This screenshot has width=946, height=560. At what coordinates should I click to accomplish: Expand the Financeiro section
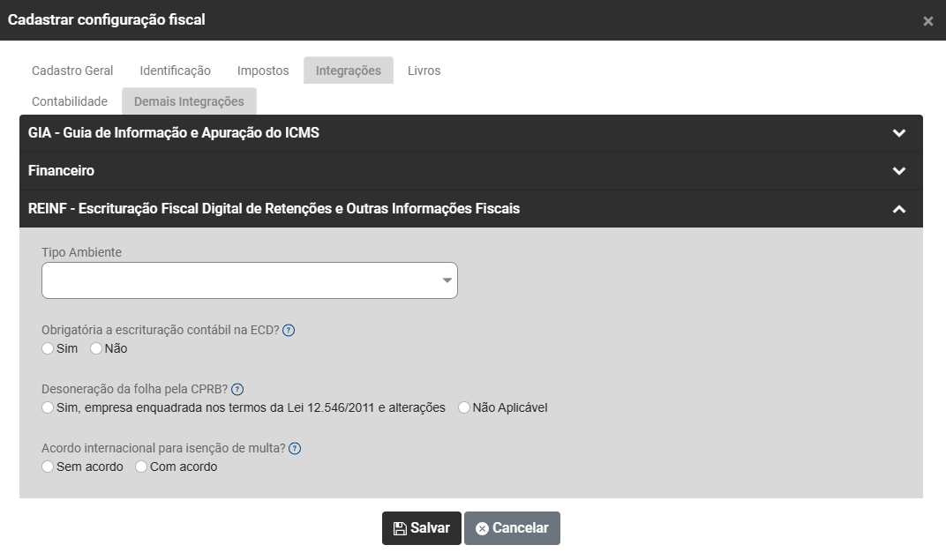[x=898, y=171]
